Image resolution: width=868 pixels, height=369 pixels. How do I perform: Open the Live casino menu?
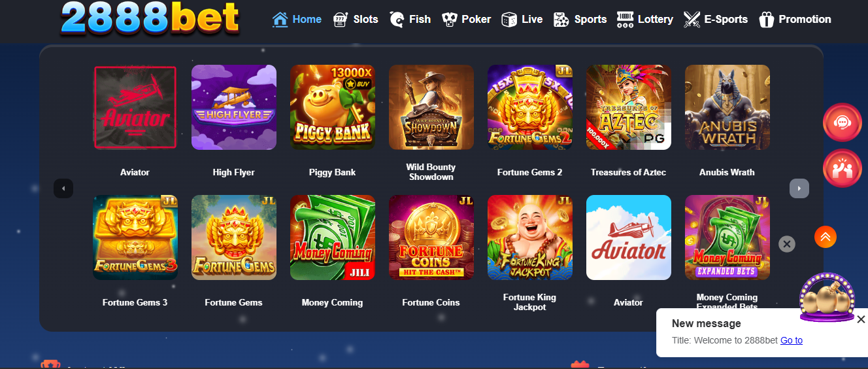(x=522, y=20)
